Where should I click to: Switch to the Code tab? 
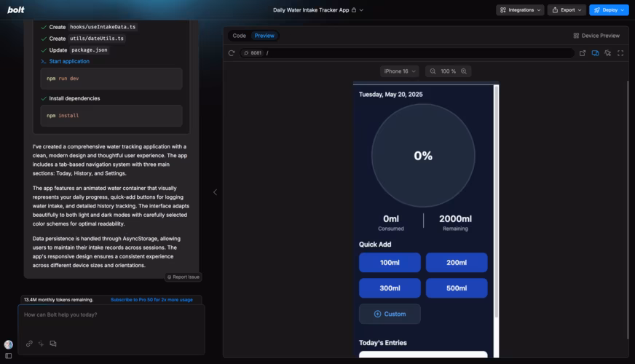(239, 36)
